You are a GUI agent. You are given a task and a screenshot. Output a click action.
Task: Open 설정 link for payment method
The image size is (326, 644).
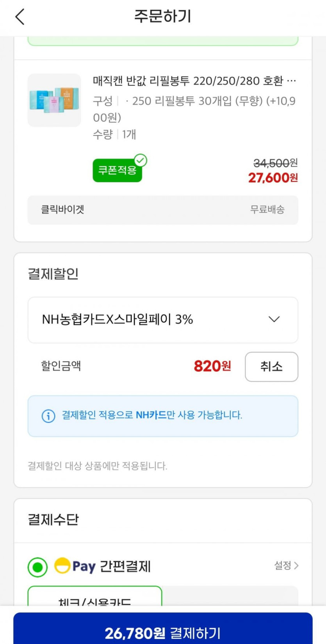(283, 565)
